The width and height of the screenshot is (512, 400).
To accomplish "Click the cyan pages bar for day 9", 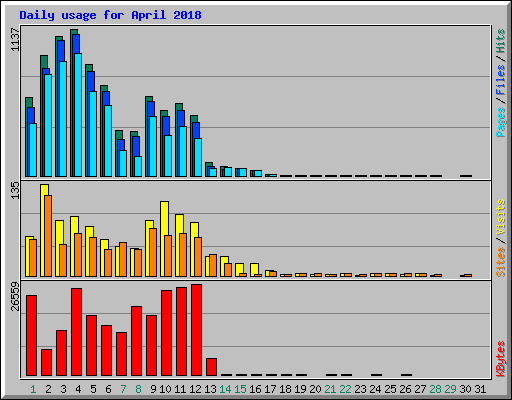I will [153, 146].
